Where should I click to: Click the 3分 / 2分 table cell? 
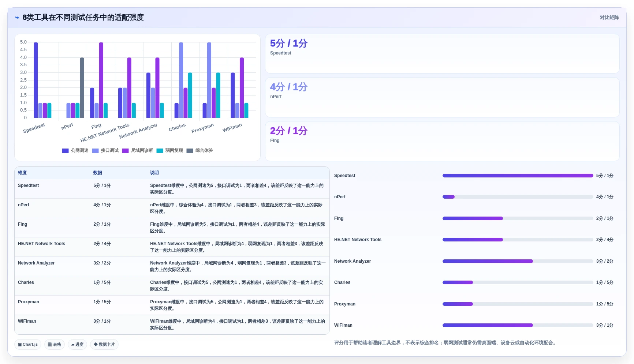(x=102, y=263)
